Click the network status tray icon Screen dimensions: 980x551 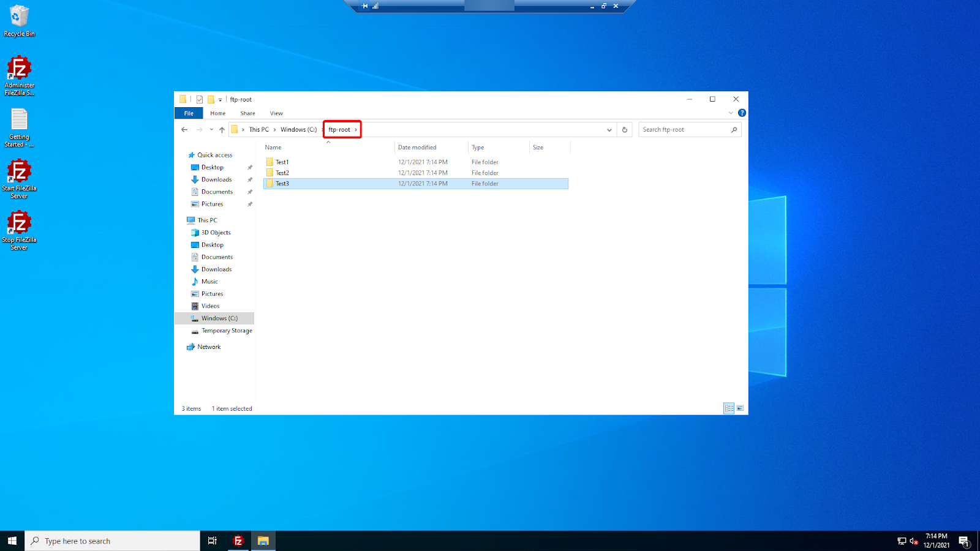[902, 541]
